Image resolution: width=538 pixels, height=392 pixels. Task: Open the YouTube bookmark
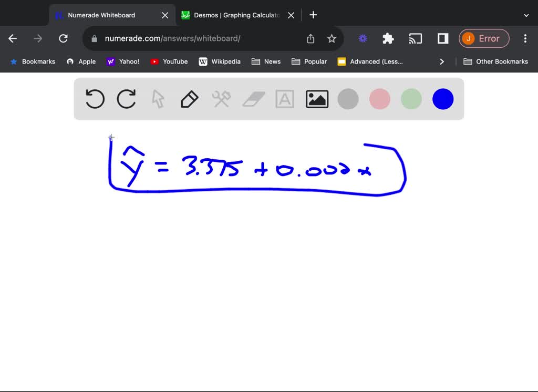(x=169, y=61)
